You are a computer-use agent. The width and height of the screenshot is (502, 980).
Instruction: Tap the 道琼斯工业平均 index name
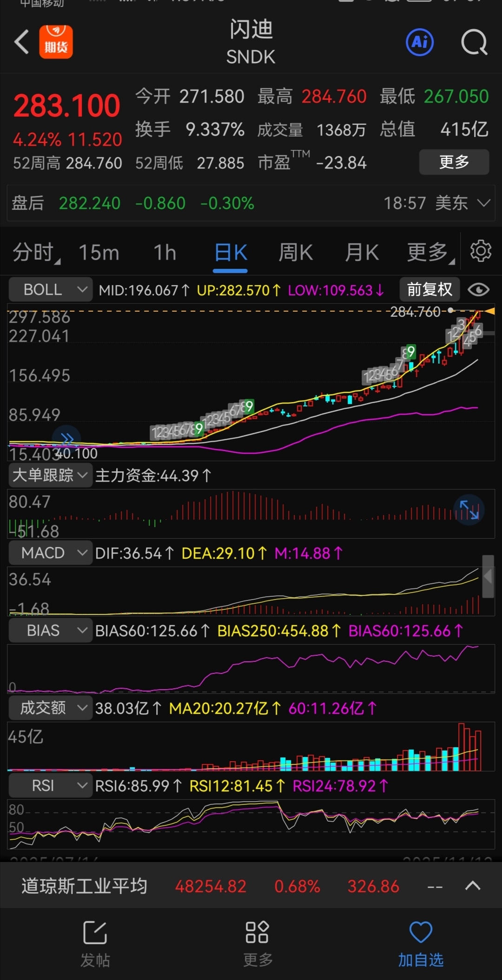coord(84,886)
